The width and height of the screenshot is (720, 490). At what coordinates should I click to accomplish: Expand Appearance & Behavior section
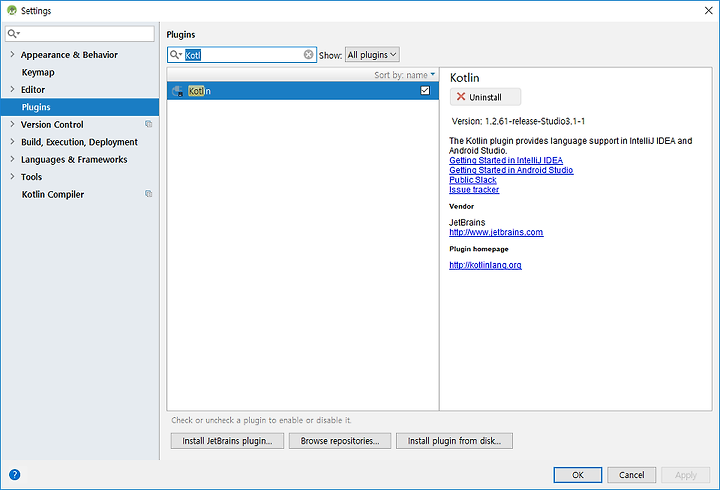pos(12,54)
